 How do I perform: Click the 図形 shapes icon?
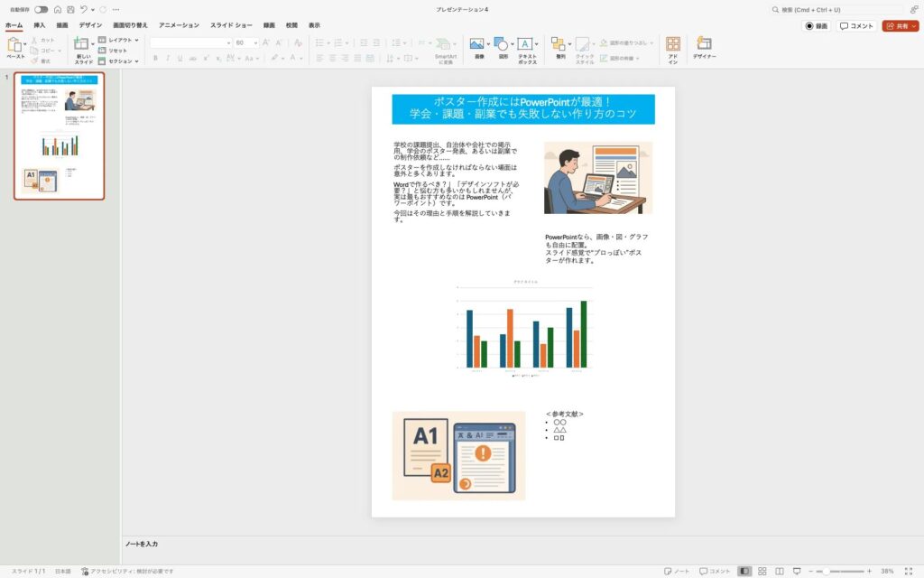click(x=502, y=44)
